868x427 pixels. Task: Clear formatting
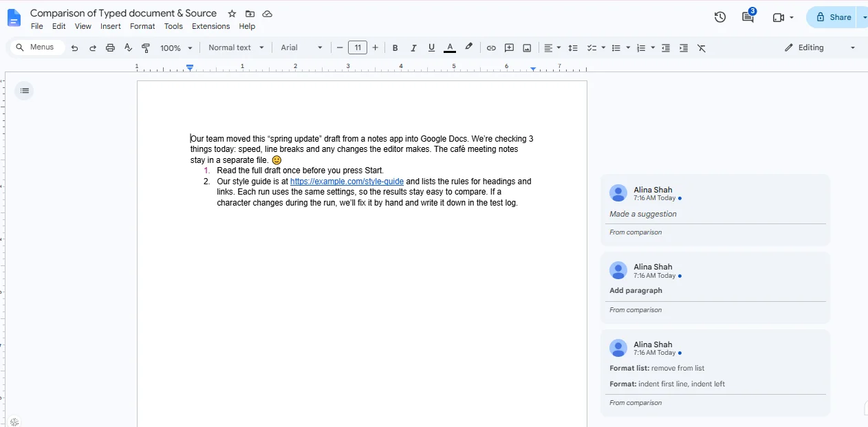[702, 48]
